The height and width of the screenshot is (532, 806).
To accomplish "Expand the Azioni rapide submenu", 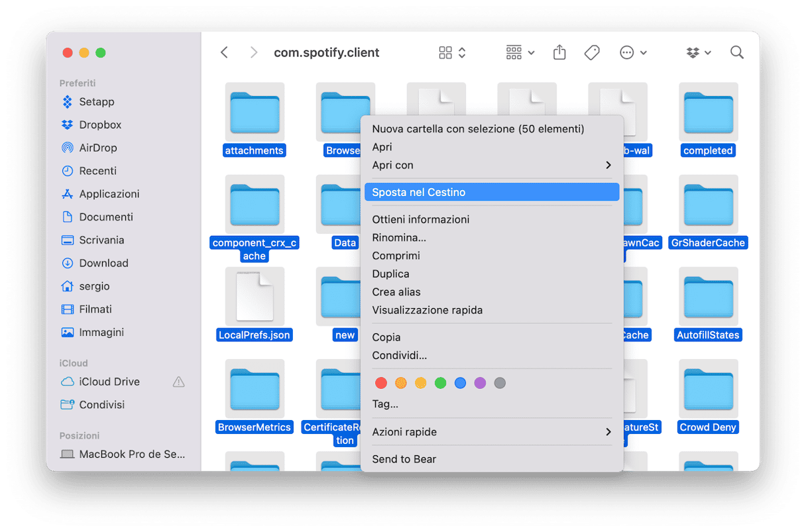I will click(492, 432).
